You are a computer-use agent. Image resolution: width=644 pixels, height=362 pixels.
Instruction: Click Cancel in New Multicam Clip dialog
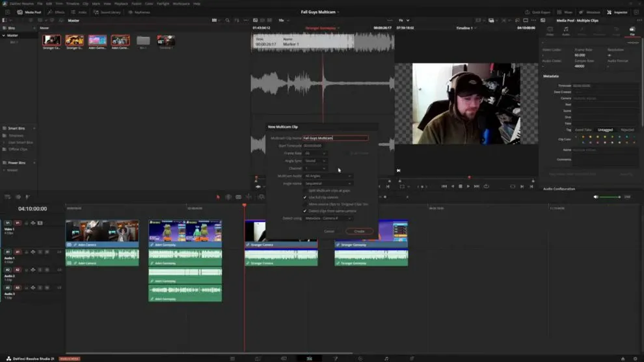(x=329, y=231)
